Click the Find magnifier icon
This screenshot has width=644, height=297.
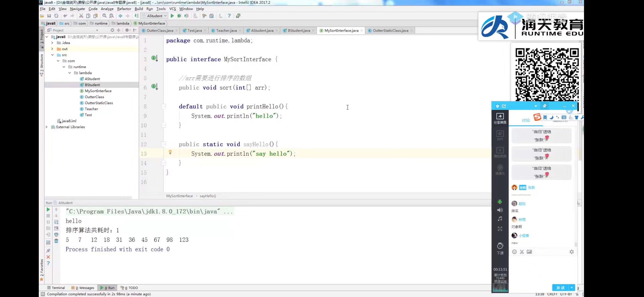pos(104,16)
